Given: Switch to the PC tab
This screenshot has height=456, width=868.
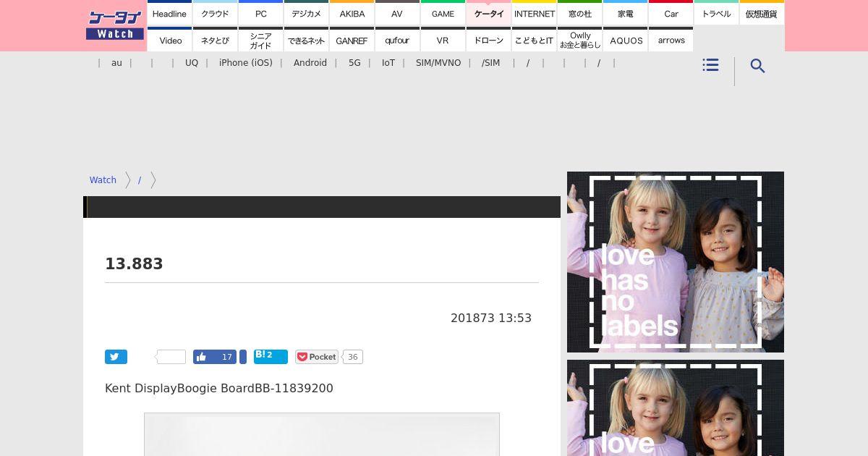Looking at the screenshot, I should coord(260,13).
